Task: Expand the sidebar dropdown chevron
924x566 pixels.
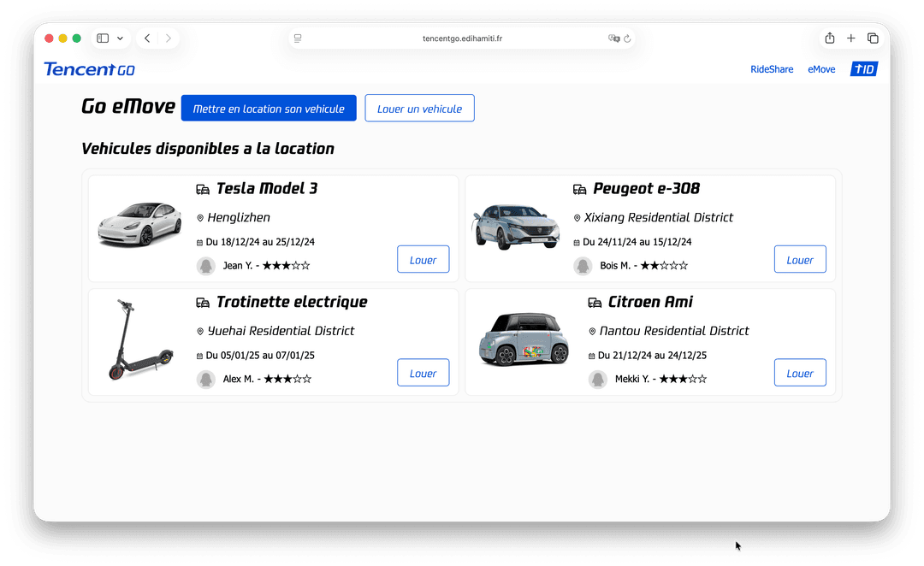Action: (x=120, y=38)
